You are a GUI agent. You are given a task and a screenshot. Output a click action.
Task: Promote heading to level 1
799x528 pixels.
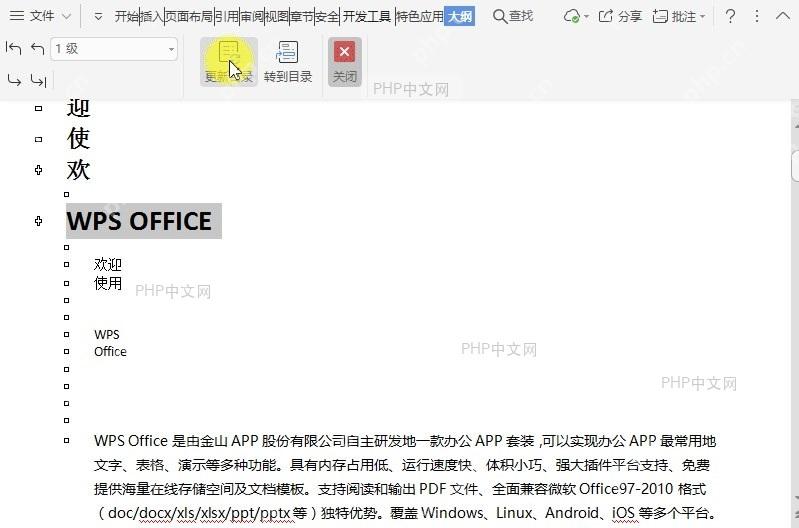pyautogui.click(x=13, y=48)
